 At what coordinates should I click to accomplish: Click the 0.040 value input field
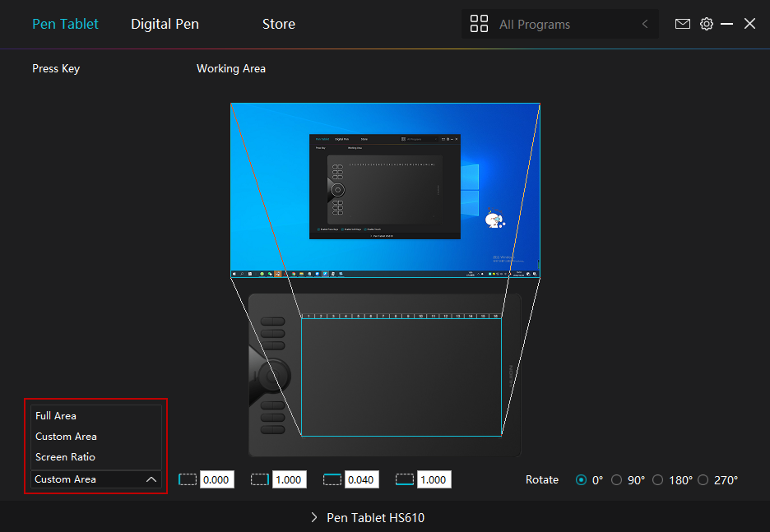(x=362, y=479)
